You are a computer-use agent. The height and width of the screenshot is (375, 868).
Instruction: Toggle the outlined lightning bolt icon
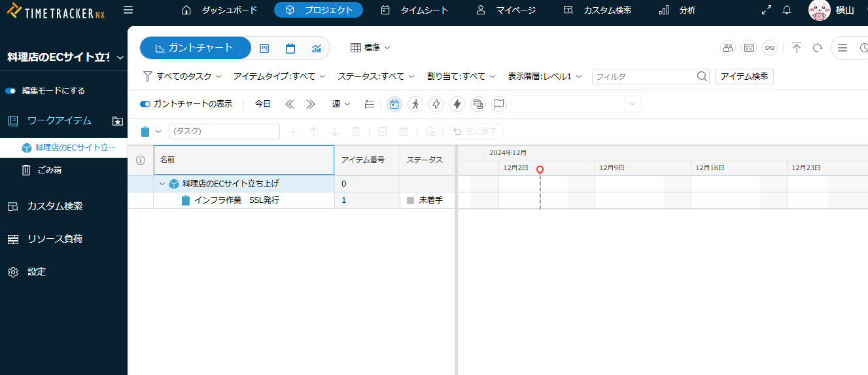436,104
